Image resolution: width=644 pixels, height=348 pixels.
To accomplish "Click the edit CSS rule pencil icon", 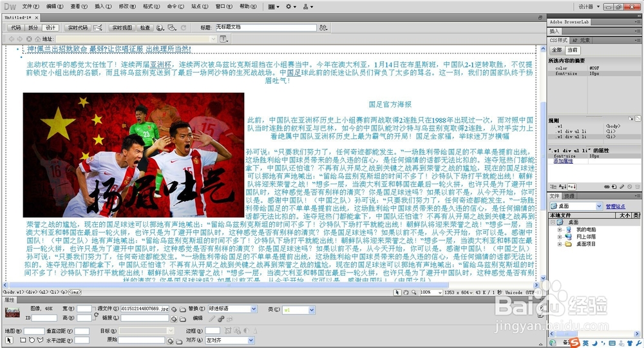I will click(622, 186).
